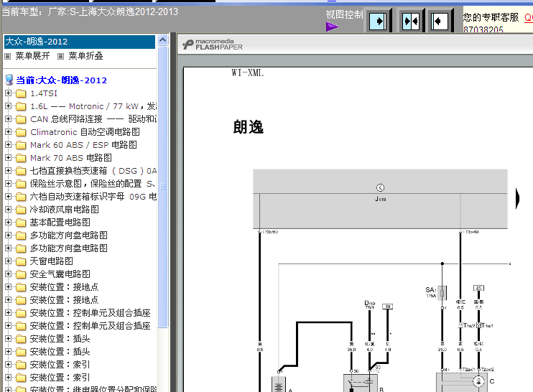Open the 安全气囊电路图 tree item
Viewport: 533px width, 392px height.
[60, 274]
